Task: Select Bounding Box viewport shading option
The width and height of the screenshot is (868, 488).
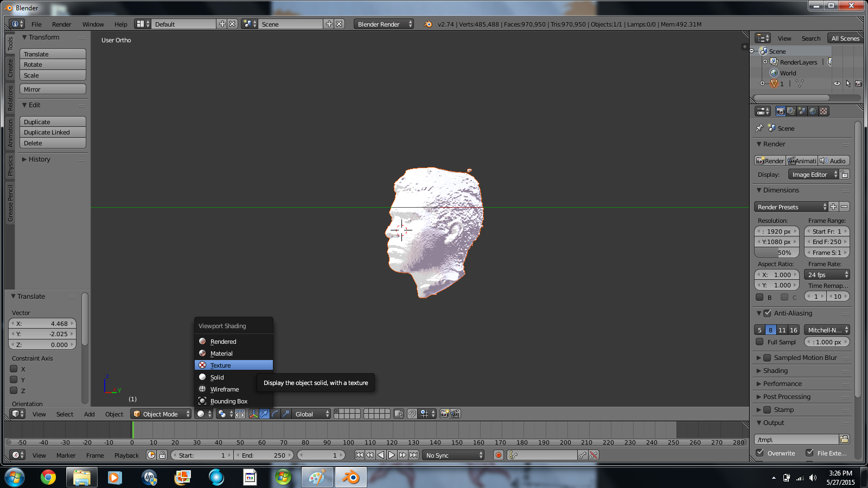Action: coord(234,401)
